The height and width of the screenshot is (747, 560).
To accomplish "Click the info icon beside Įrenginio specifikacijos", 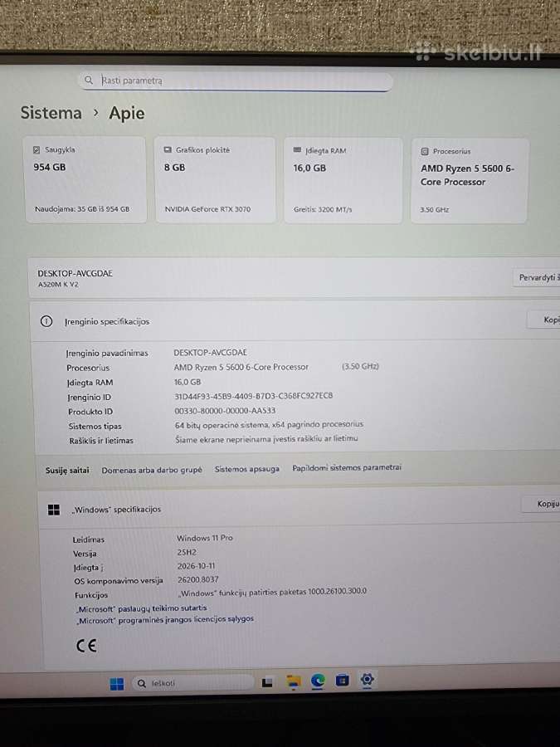I will tap(46, 321).
